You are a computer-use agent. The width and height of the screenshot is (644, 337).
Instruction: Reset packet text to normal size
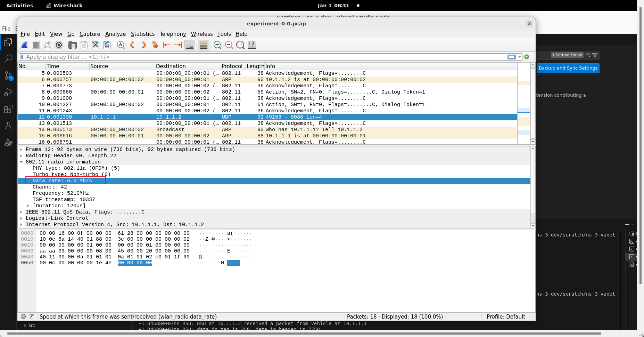(x=240, y=45)
